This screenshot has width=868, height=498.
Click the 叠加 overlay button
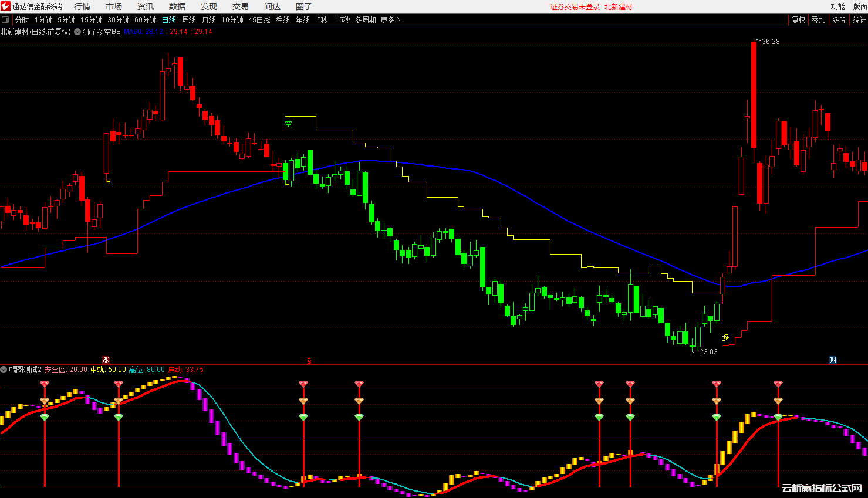[818, 20]
